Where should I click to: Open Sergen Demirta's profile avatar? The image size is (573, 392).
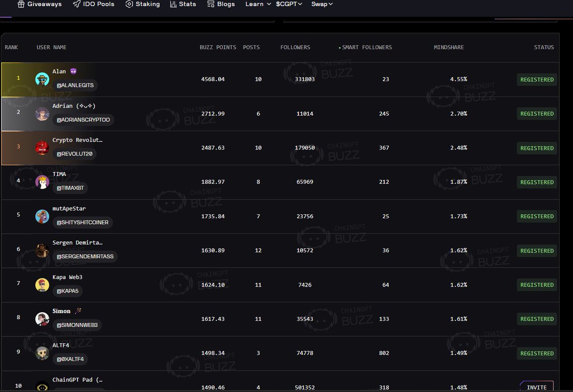point(42,251)
